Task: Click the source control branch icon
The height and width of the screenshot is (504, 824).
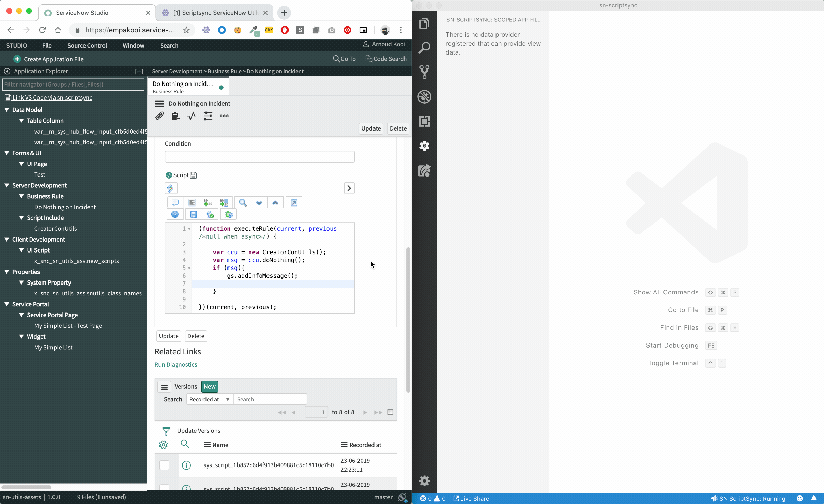Action: click(x=424, y=72)
